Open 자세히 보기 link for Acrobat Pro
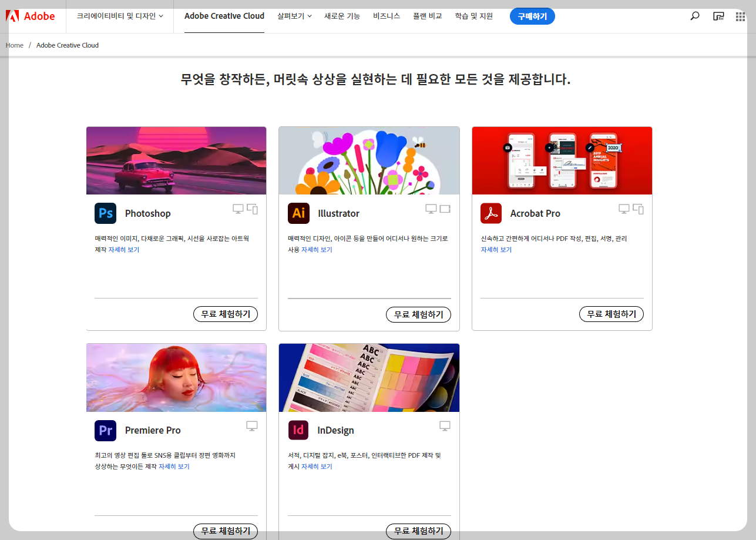The image size is (756, 540). click(x=496, y=250)
